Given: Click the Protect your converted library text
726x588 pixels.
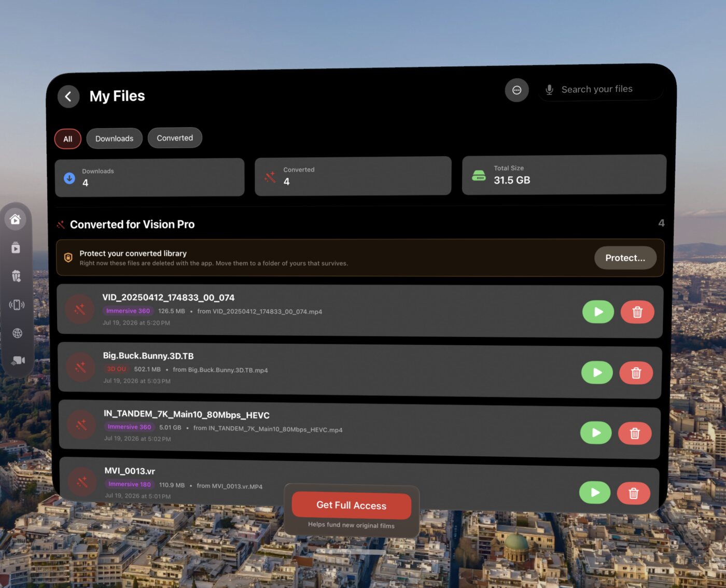Looking at the screenshot, I should coord(133,254).
